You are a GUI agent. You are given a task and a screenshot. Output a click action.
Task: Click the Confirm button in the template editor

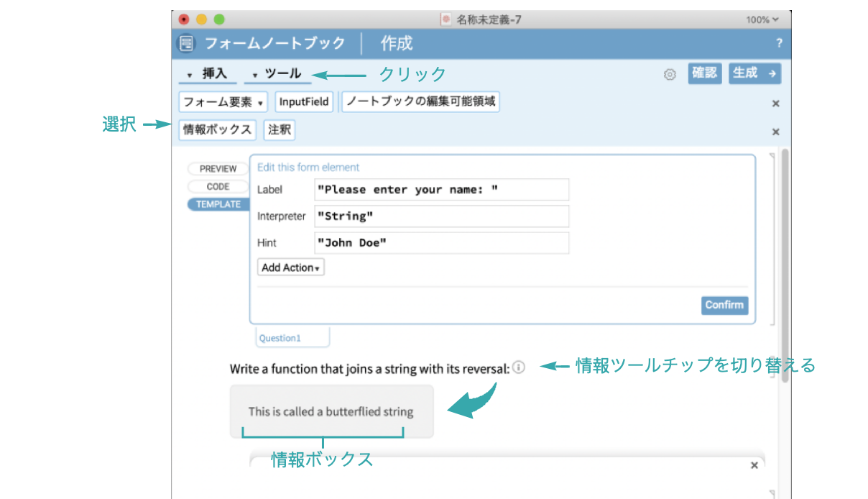tap(724, 305)
